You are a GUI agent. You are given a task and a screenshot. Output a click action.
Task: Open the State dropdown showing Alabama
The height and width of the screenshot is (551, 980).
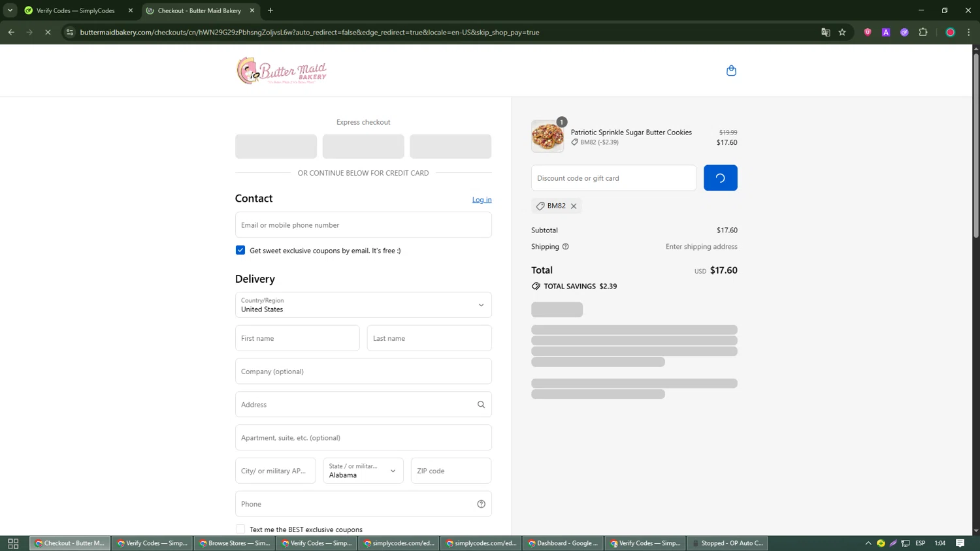coord(363,471)
